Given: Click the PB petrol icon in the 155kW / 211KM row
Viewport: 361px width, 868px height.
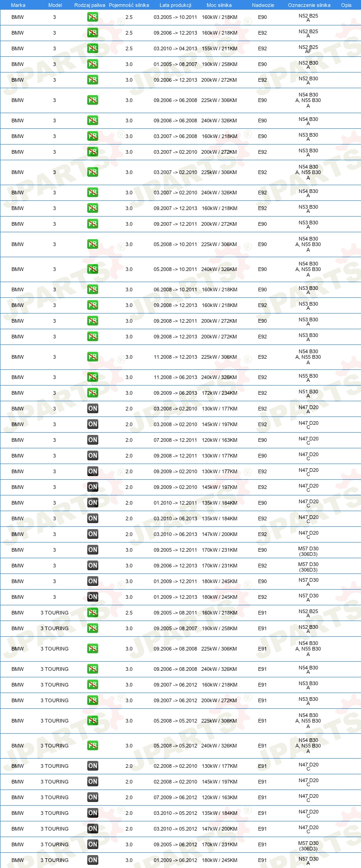Looking at the screenshot, I should coord(93,48).
